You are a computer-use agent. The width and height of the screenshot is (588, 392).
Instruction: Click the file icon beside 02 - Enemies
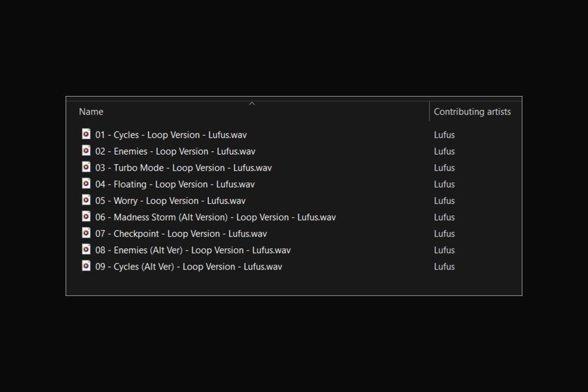[86, 151]
